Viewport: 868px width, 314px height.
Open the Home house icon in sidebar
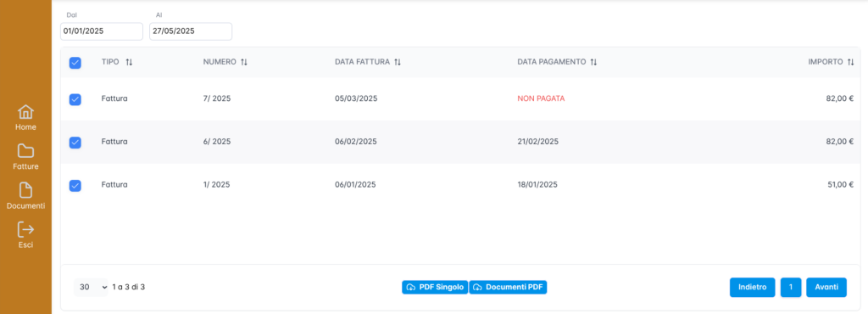pos(25,112)
